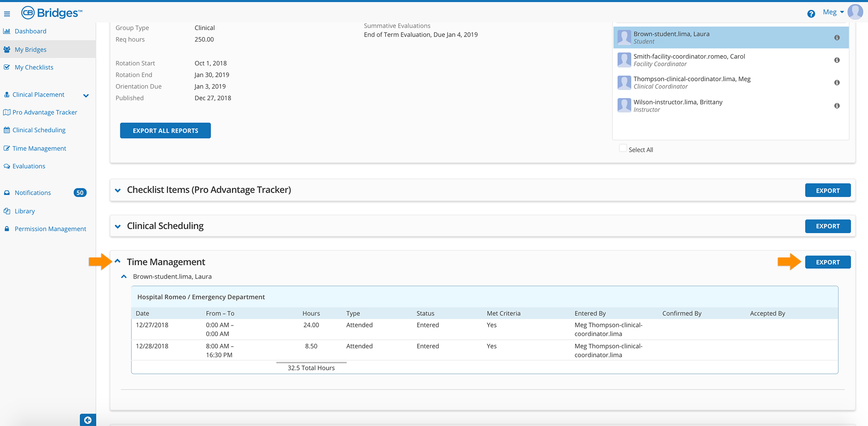
Task: Click the Accepted By column header
Action: pyautogui.click(x=767, y=314)
